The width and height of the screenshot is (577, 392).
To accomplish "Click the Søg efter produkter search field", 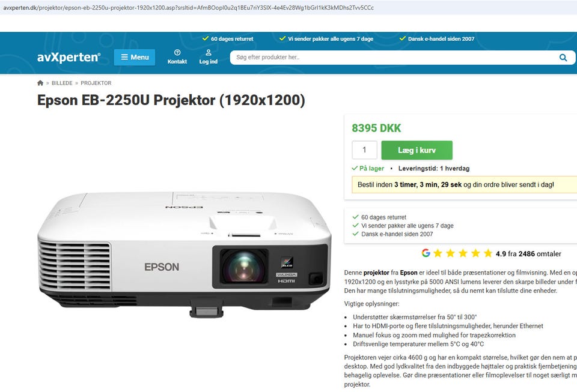I will click(394, 58).
